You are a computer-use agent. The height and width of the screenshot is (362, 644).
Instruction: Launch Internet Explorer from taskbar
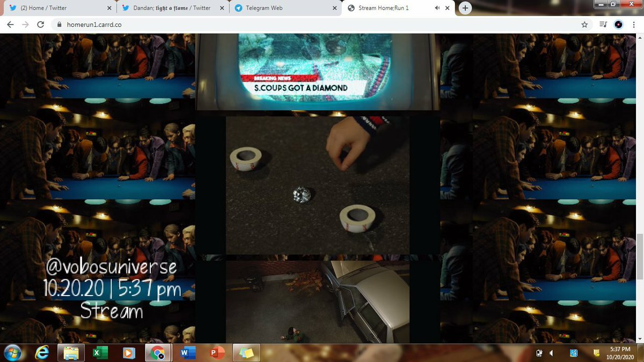[42, 353]
